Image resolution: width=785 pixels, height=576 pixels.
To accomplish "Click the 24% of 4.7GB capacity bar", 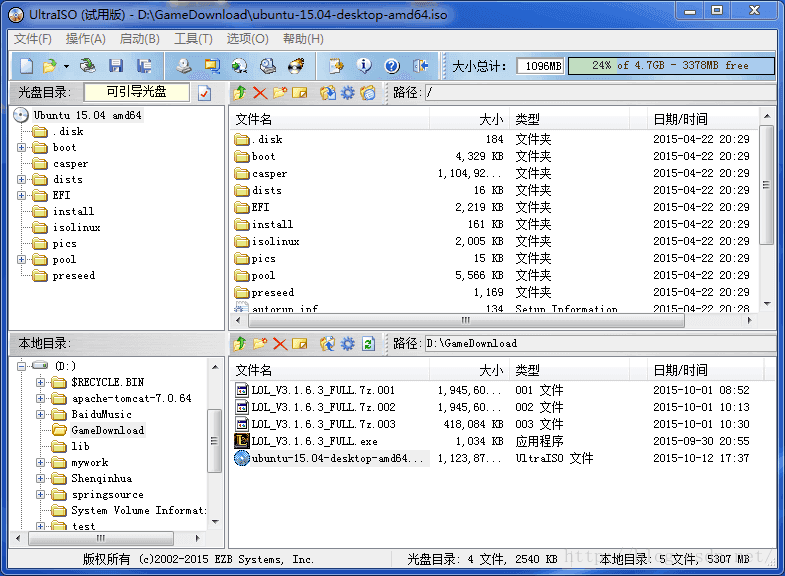I will [671, 66].
